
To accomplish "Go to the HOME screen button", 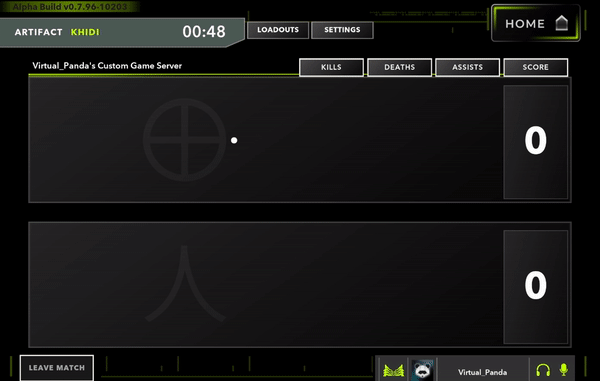I will 536,23.
